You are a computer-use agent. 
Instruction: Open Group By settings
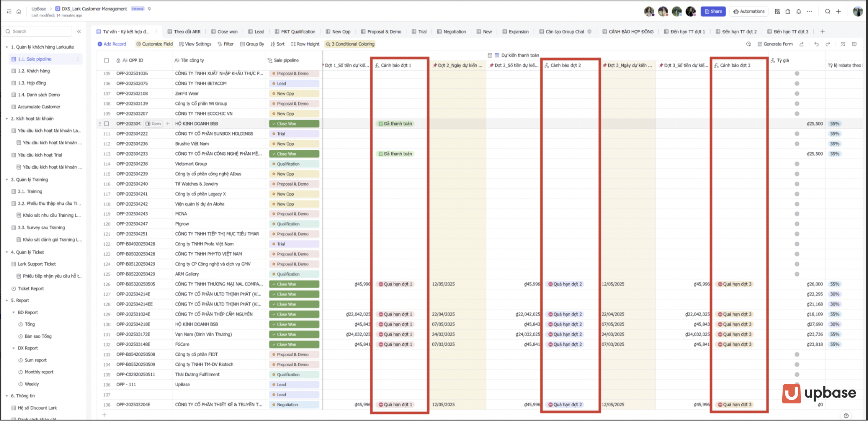tap(252, 44)
